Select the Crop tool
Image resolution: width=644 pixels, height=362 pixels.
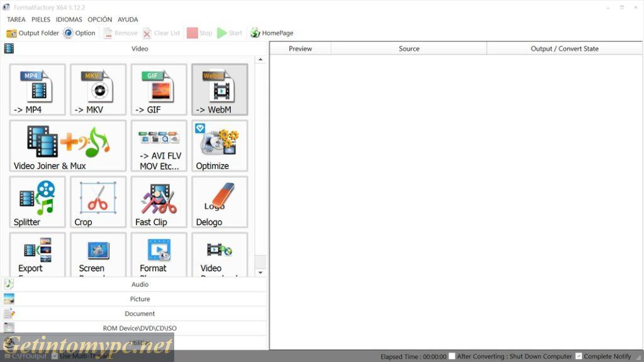pos(97,202)
